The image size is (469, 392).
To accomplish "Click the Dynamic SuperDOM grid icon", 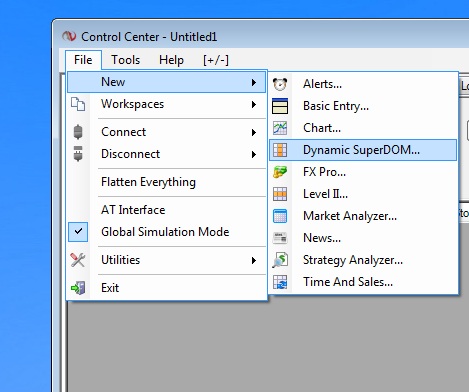I will [280, 150].
